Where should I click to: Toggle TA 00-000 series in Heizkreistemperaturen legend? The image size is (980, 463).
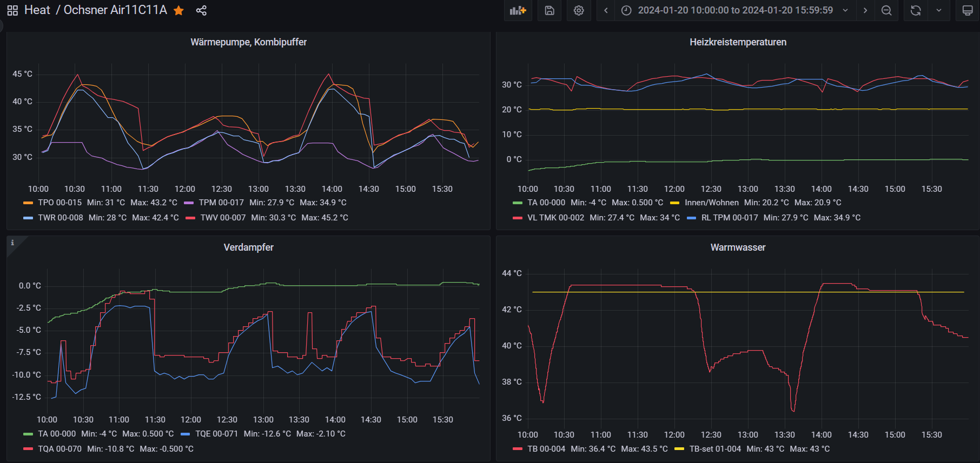point(546,203)
